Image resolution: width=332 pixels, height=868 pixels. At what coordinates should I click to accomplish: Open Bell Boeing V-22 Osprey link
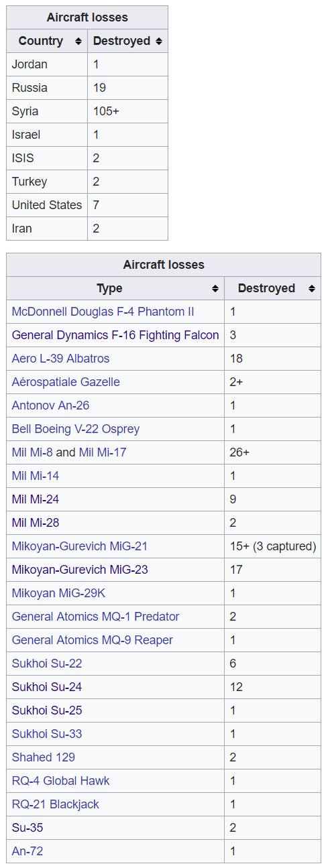coord(76,429)
